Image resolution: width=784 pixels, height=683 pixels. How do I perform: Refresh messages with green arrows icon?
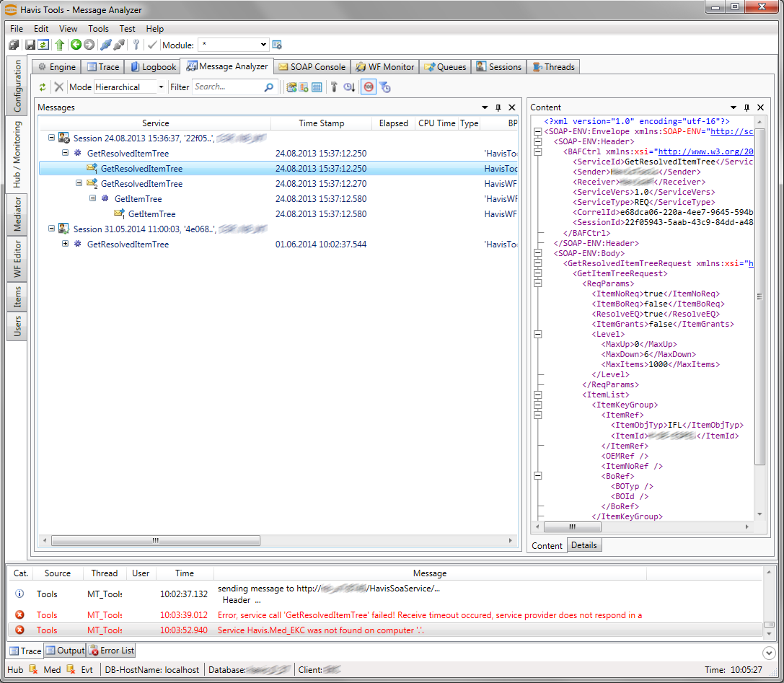(43, 87)
